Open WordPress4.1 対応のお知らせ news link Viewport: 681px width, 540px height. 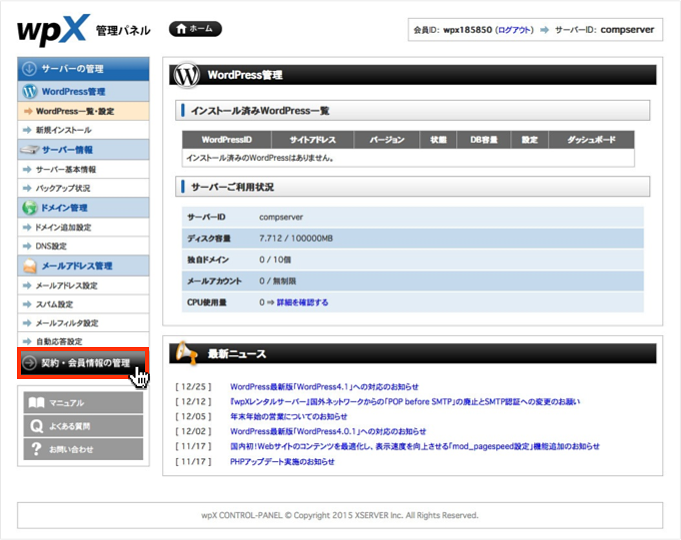(x=324, y=387)
